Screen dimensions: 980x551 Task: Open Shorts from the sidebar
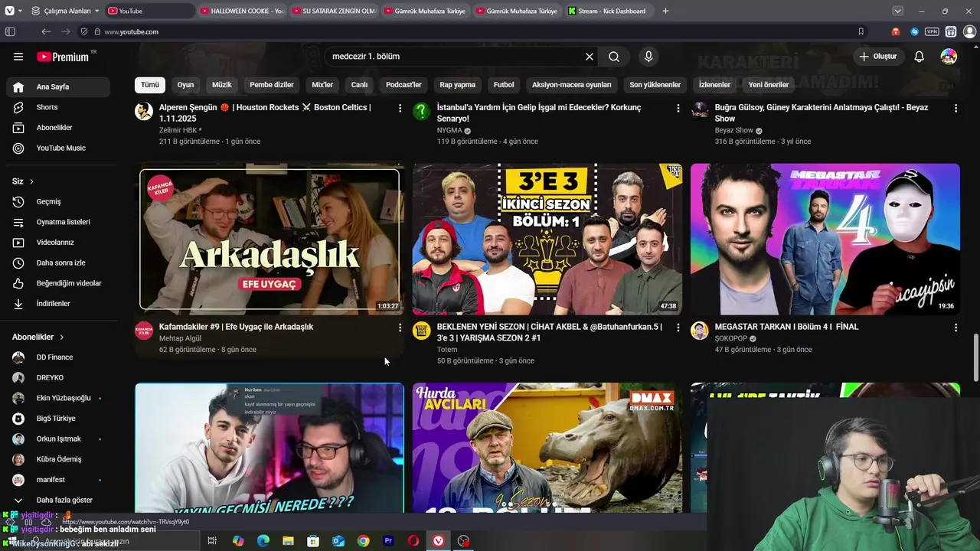(x=58, y=107)
